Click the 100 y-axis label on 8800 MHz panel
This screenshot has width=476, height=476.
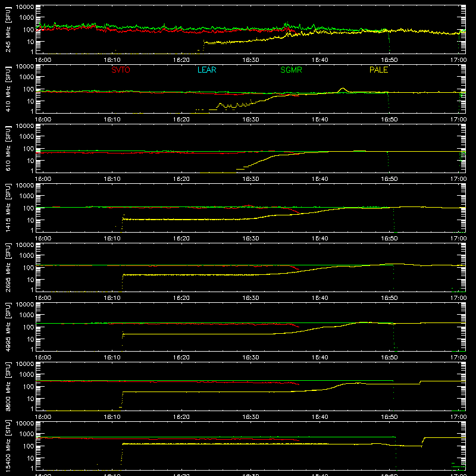[29, 387]
